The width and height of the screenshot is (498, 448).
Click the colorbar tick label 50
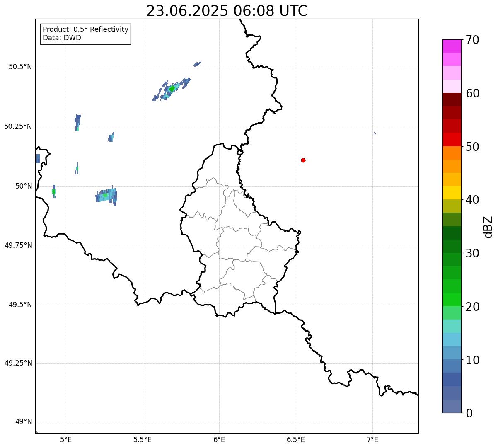tap(473, 147)
